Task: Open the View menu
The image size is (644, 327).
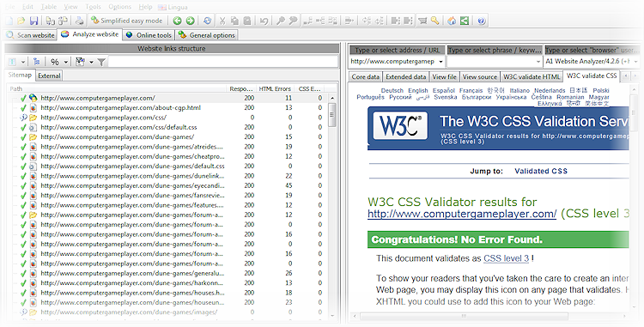Action: tap(70, 7)
